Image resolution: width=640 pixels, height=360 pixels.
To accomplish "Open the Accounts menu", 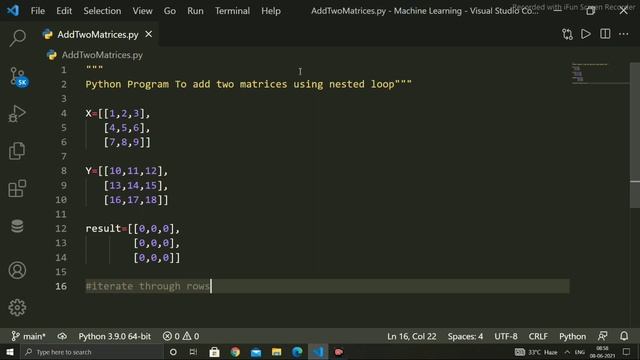I will (17, 270).
